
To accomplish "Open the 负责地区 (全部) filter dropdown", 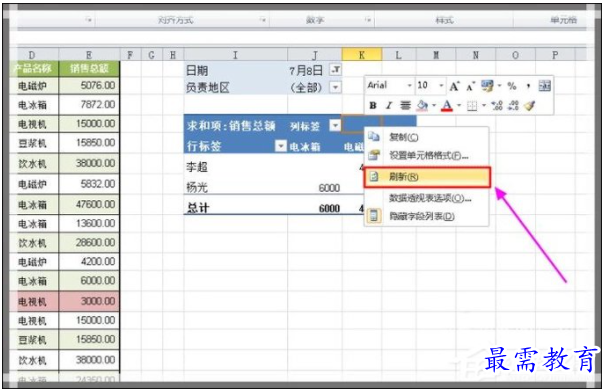I will coord(335,87).
